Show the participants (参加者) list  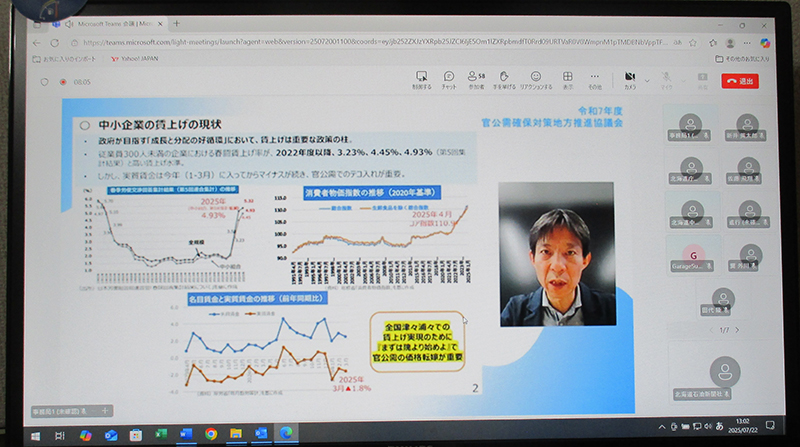(476, 80)
